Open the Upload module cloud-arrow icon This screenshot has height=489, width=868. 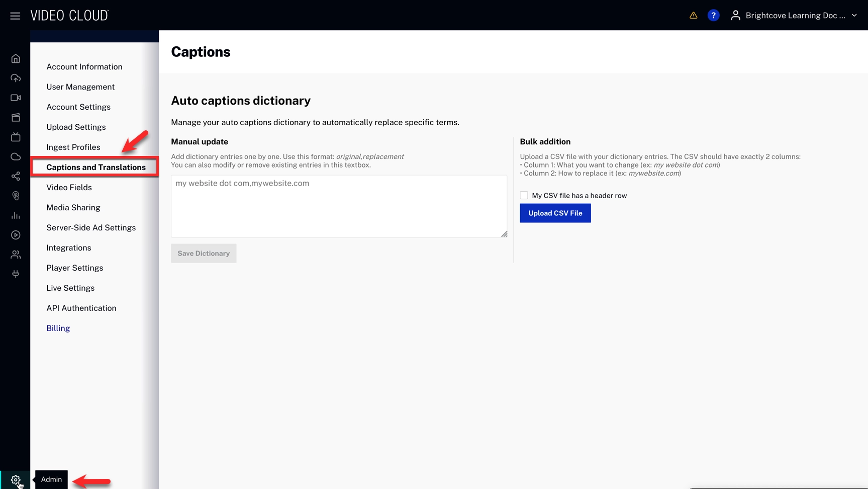point(16,78)
